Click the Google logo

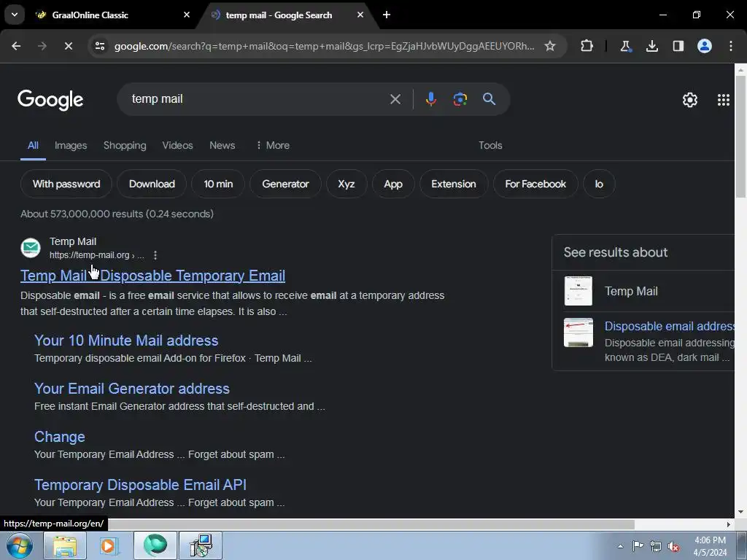tap(50, 99)
